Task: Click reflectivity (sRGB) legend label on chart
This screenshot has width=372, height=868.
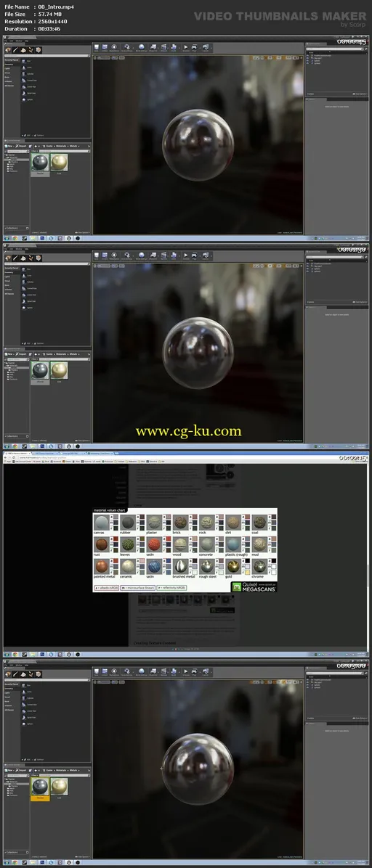Action: pos(171,588)
